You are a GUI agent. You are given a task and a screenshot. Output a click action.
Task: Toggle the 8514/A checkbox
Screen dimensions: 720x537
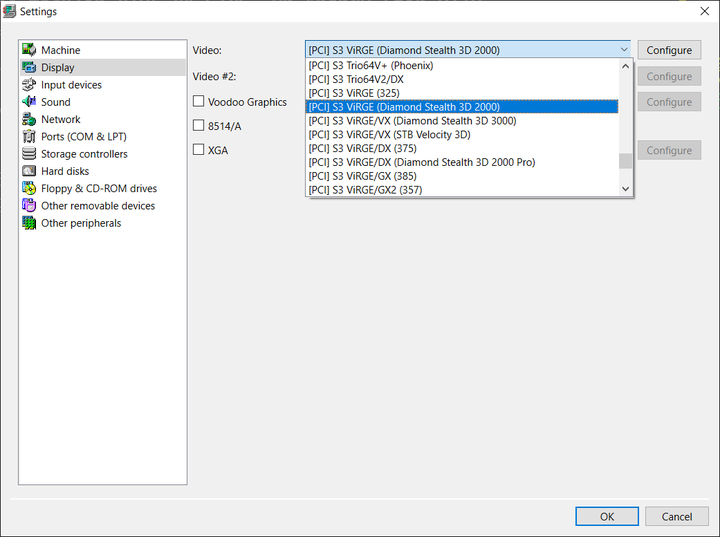tap(199, 125)
